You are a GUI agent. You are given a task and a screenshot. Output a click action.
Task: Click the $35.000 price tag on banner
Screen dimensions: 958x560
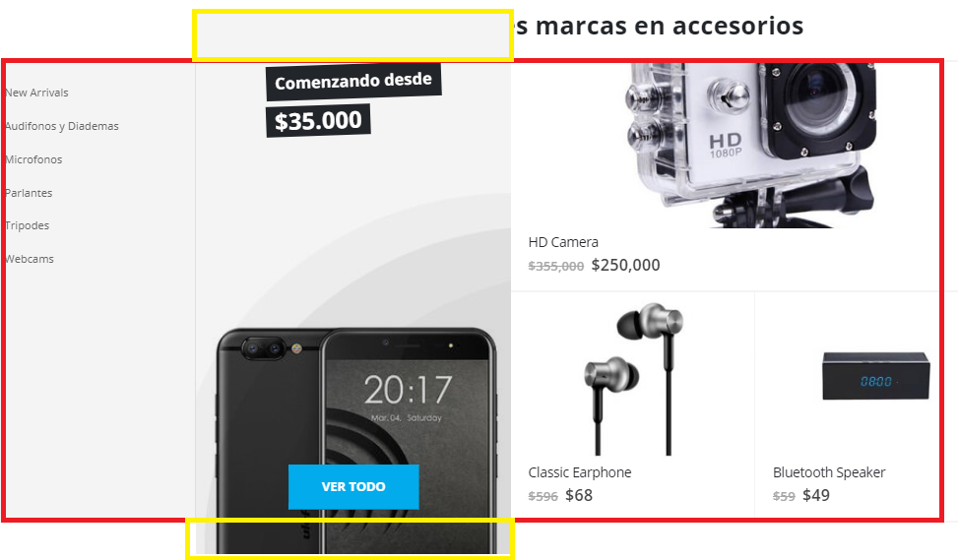[318, 121]
